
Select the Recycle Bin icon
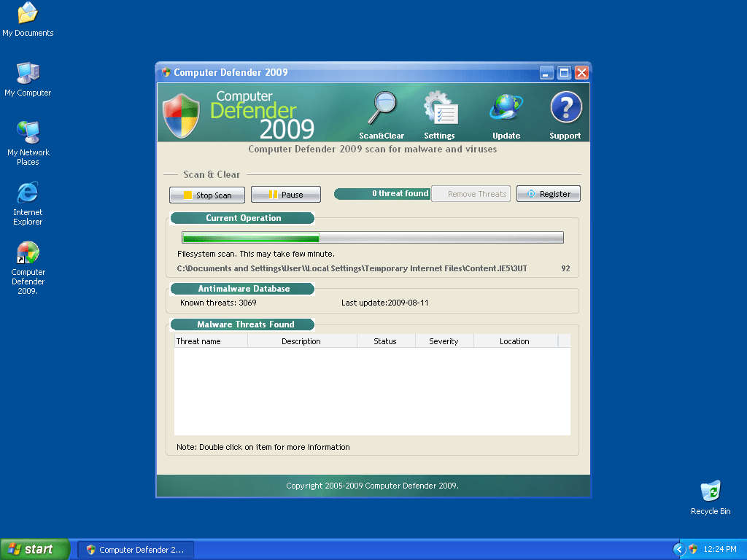click(x=710, y=491)
